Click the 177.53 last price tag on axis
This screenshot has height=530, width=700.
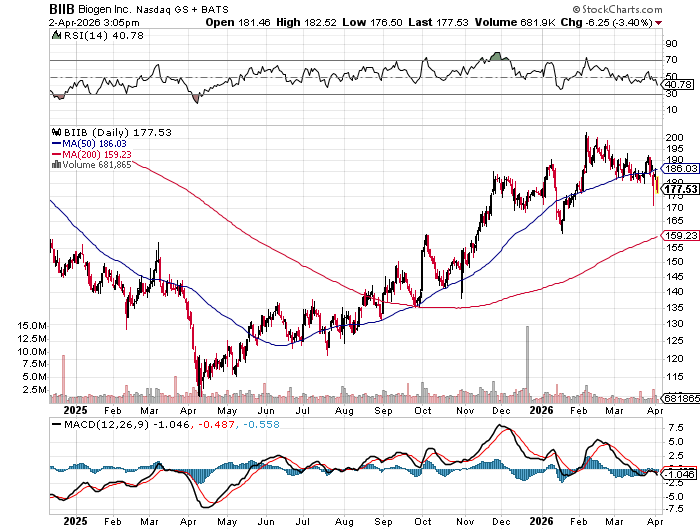pyautogui.click(x=679, y=189)
